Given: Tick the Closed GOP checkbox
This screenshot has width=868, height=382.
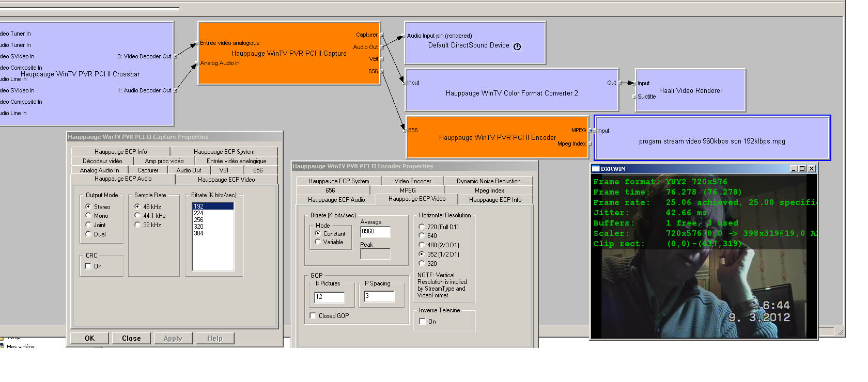Looking at the screenshot, I should coord(313,316).
